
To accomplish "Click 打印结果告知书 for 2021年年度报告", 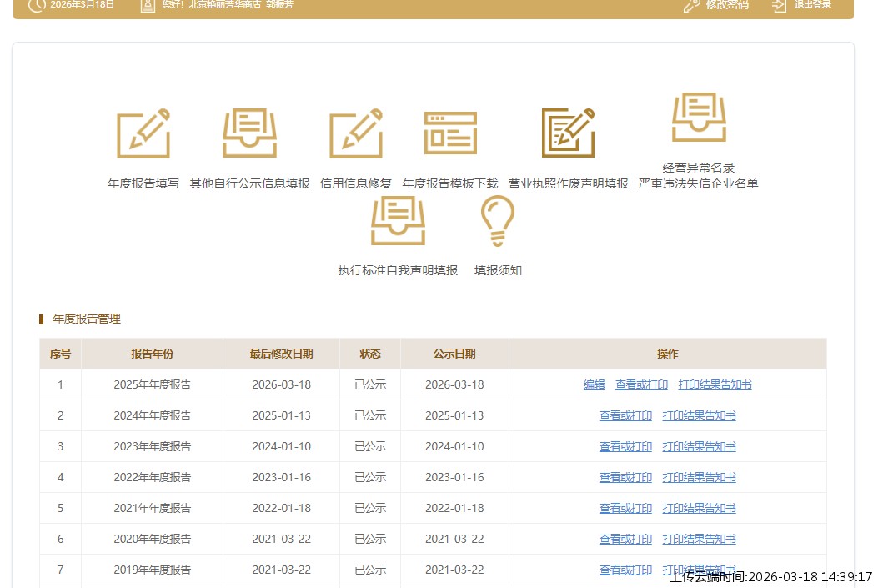I will click(699, 509).
